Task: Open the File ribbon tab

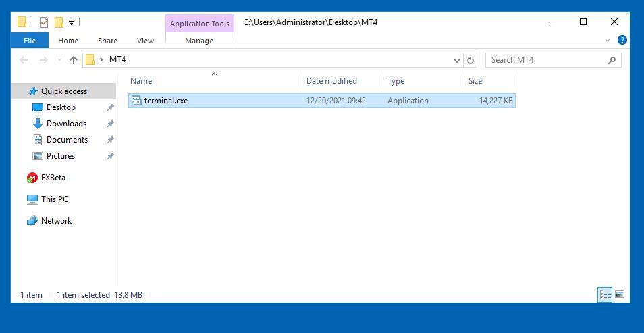Action: point(30,41)
